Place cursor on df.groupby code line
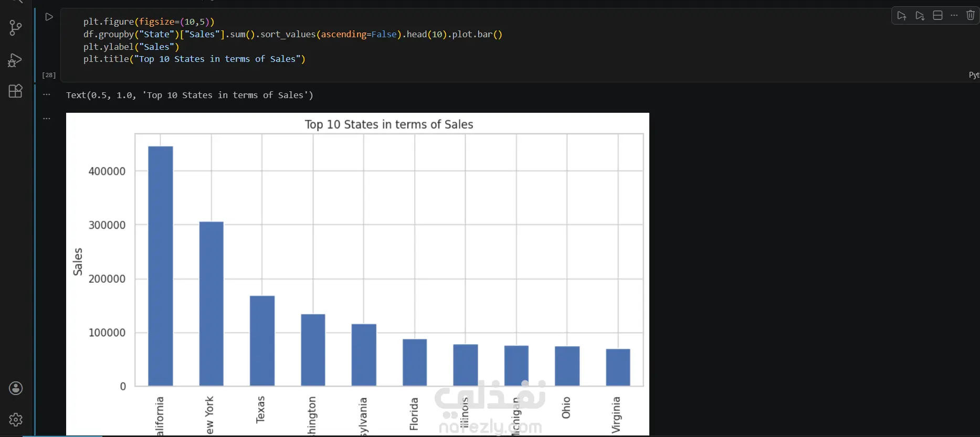 (293, 34)
